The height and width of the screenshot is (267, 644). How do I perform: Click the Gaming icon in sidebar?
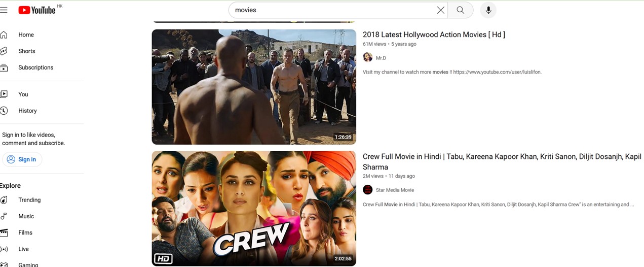point(4,264)
